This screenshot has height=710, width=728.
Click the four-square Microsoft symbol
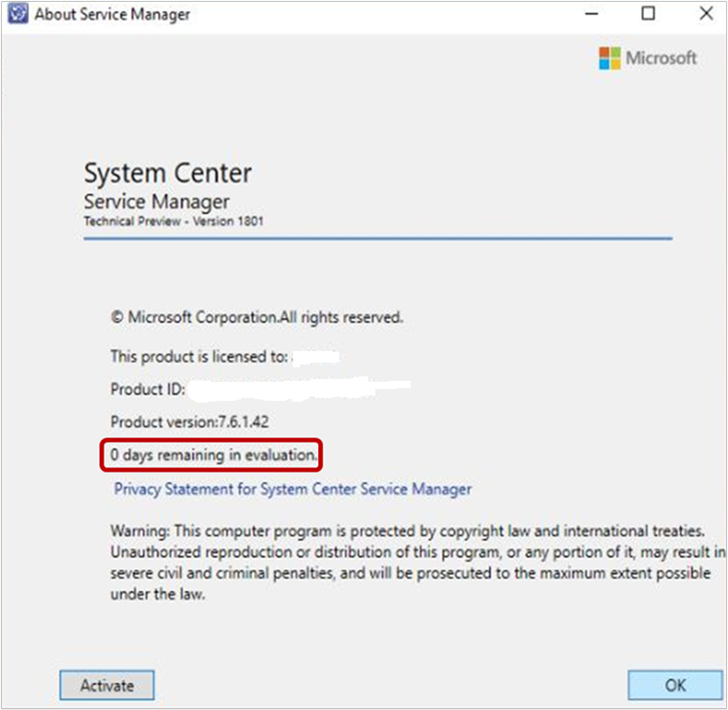610,58
